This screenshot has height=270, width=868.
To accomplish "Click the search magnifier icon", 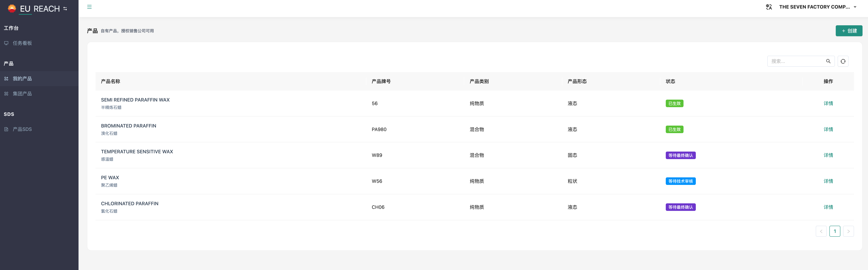I will click(828, 61).
